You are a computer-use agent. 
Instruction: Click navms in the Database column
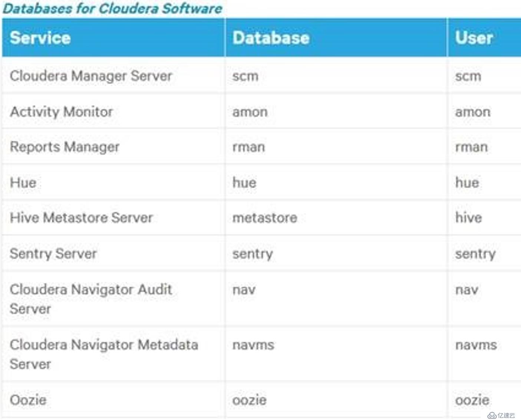point(253,345)
